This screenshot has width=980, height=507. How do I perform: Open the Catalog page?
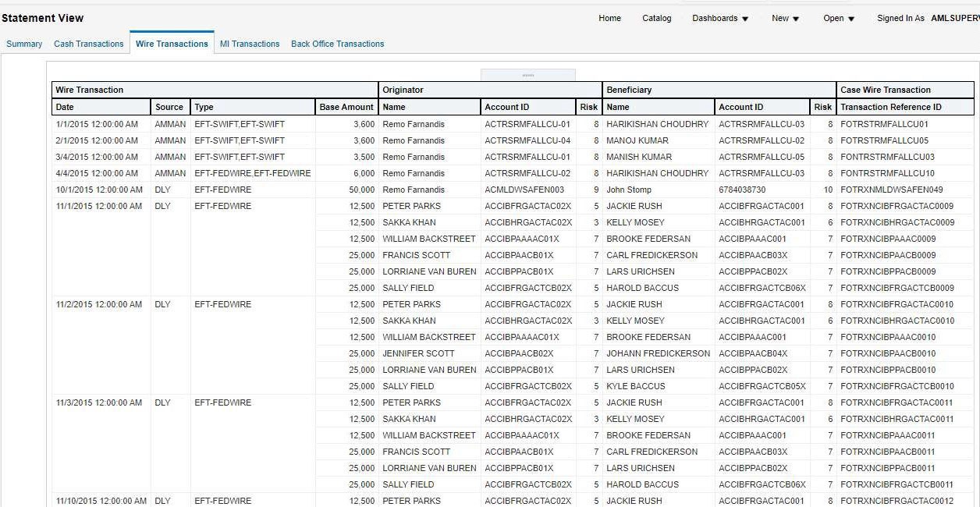(x=656, y=17)
